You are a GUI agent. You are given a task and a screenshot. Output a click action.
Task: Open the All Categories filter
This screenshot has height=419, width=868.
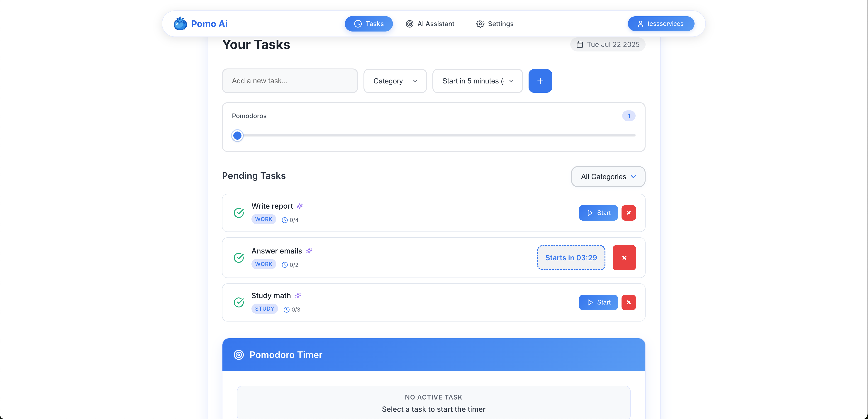pos(608,176)
